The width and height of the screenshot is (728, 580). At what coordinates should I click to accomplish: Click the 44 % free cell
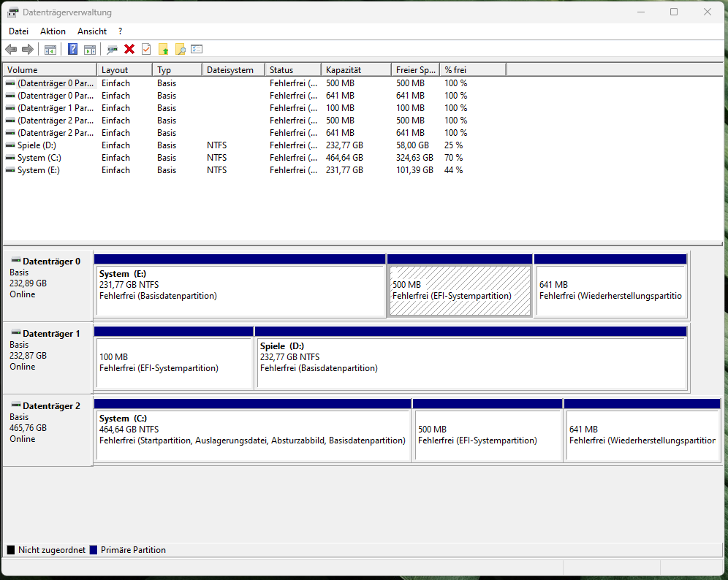(x=454, y=171)
